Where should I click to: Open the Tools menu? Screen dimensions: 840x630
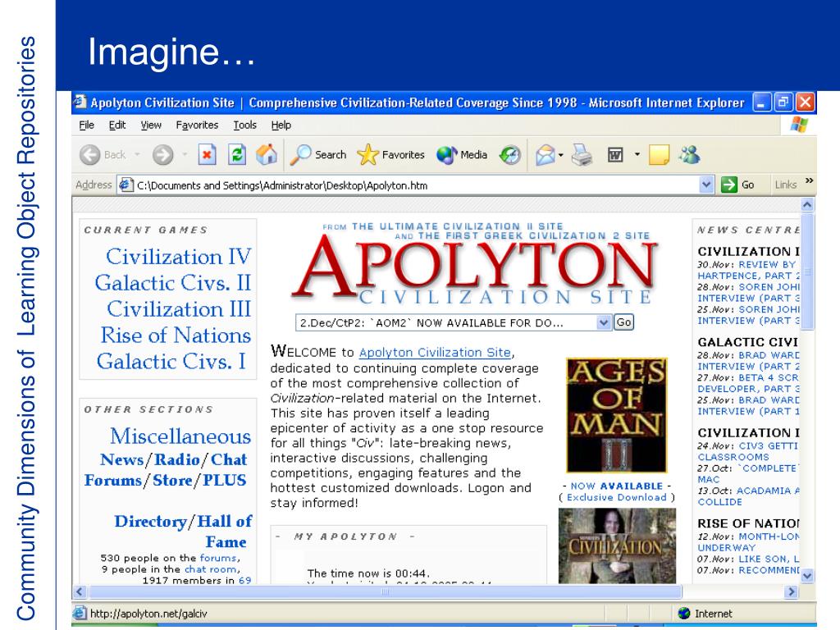click(x=244, y=125)
